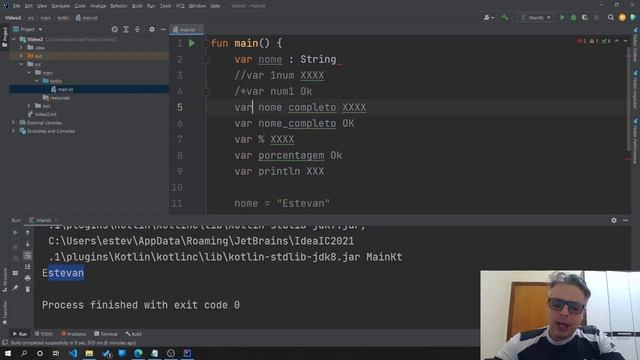Click the orange IDE update notification icon
This screenshot has width=640, height=360.
point(622,18)
